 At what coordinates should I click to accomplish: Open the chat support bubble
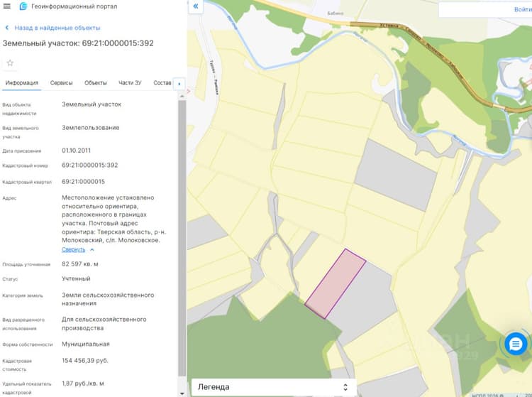coord(516,344)
